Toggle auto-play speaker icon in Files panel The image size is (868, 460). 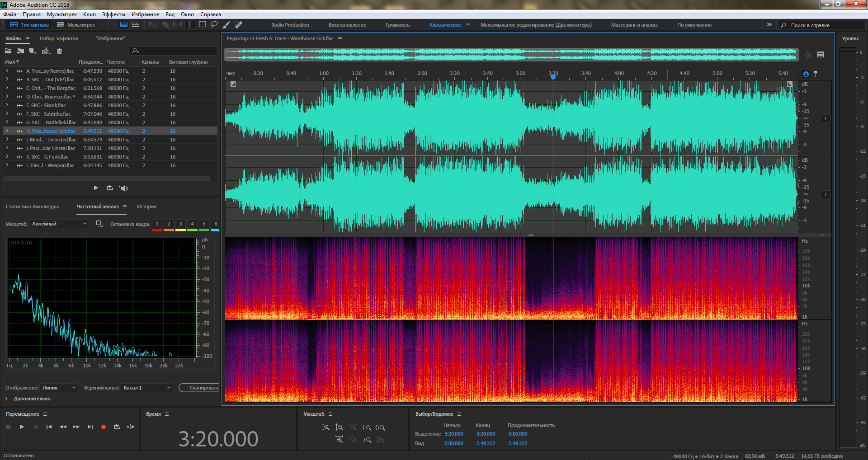click(123, 188)
